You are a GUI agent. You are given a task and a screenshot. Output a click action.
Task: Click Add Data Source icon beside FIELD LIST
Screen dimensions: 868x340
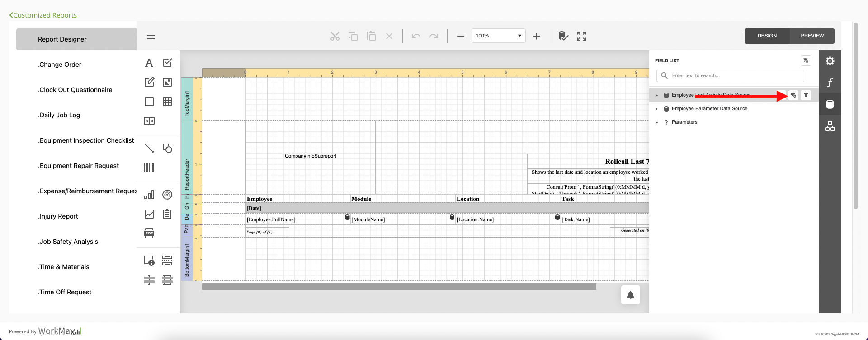tap(806, 61)
